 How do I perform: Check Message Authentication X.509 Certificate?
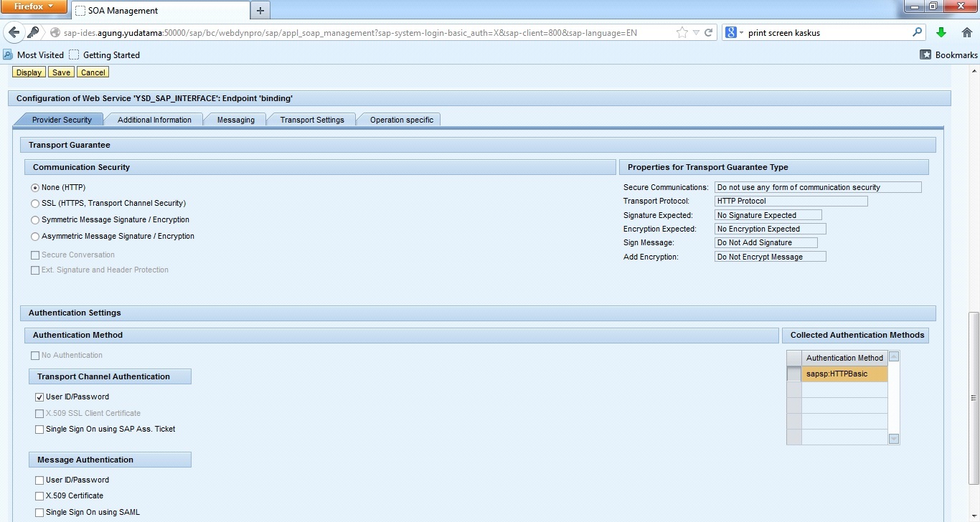pyautogui.click(x=39, y=496)
